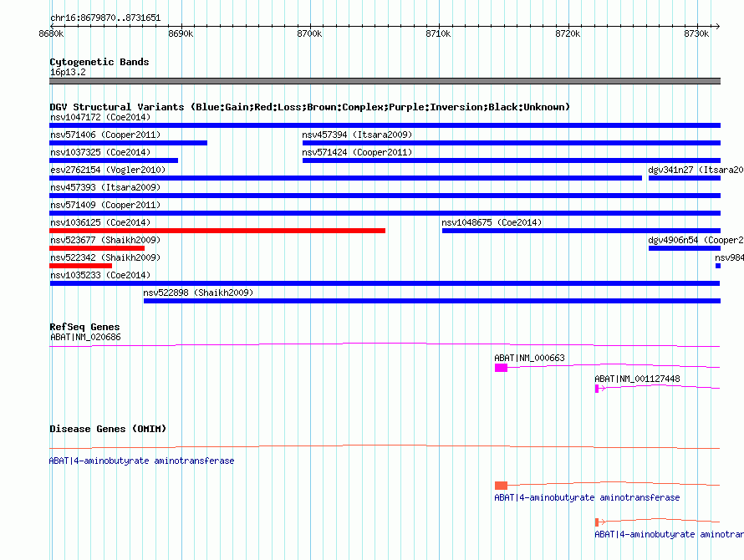Open the DGV Structural Variants track title
The image size is (744, 560).
(309, 107)
